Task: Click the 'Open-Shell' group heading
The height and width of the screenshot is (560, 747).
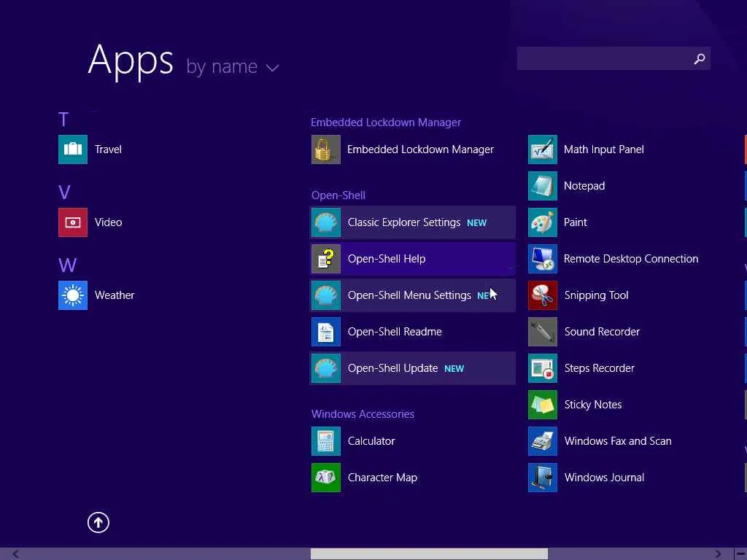Action: pyautogui.click(x=338, y=195)
